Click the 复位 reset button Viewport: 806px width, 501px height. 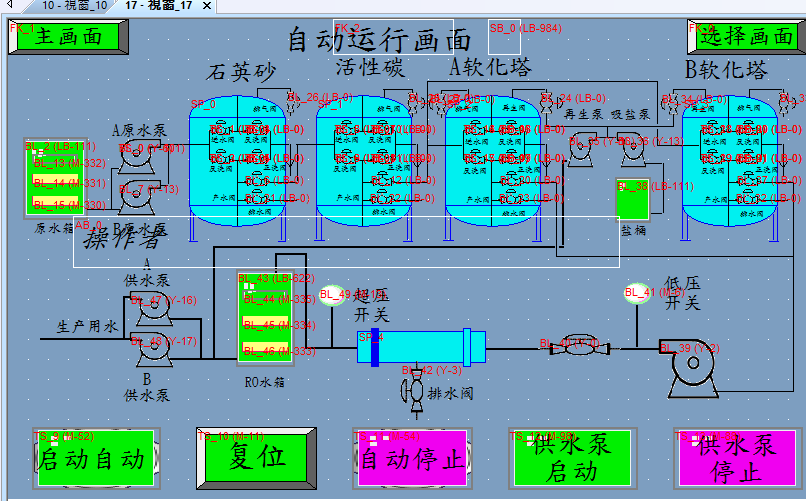click(257, 458)
